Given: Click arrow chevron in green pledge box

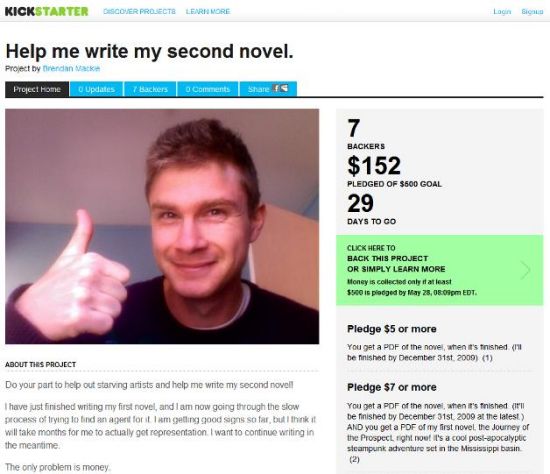Looking at the screenshot, I should [x=525, y=270].
